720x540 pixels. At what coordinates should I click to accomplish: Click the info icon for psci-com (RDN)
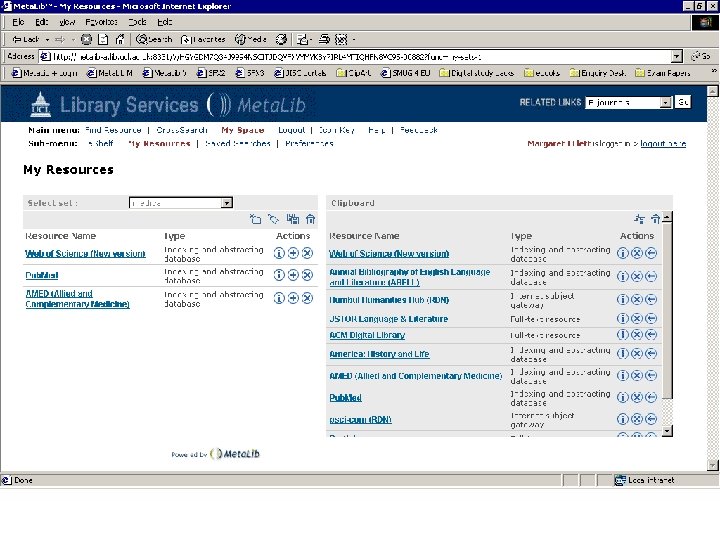tap(622, 419)
